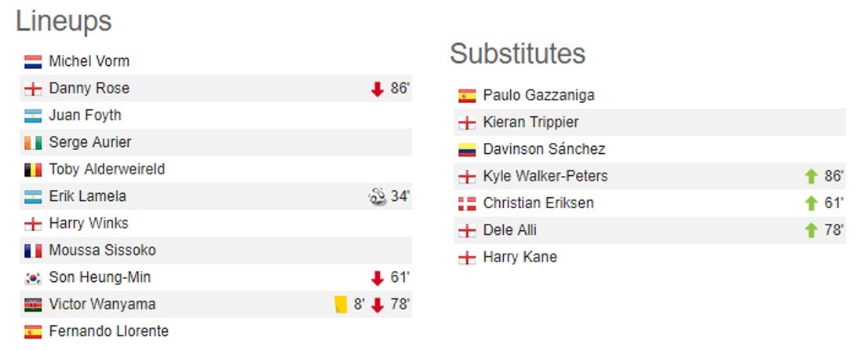
Task: Click Son Heung-Min's red substituted-off arrow
Action: click(x=377, y=278)
